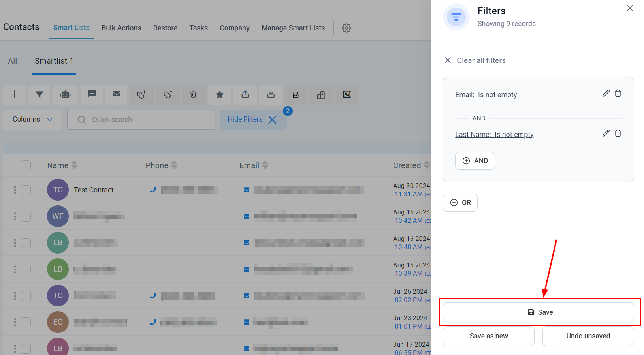Click the star review request icon
Screen dimensions: 644x355
[220, 94]
